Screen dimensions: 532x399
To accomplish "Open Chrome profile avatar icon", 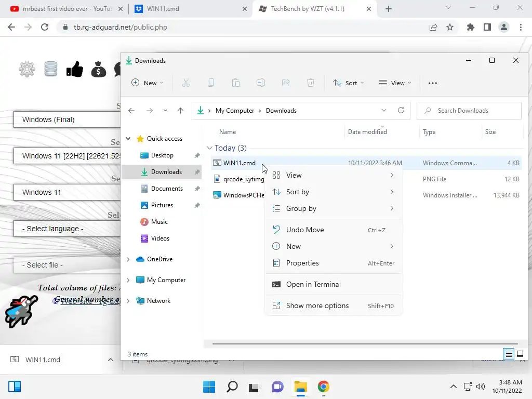I will (x=504, y=27).
